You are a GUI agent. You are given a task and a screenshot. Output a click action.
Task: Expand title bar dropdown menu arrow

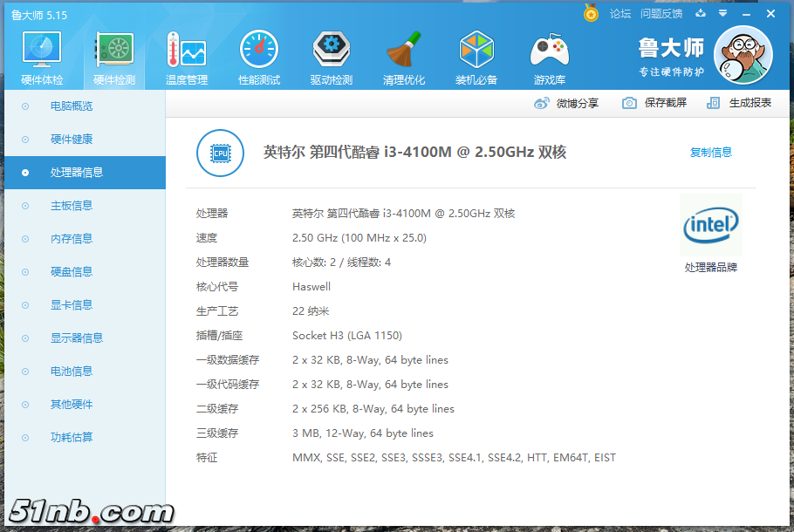(722, 14)
